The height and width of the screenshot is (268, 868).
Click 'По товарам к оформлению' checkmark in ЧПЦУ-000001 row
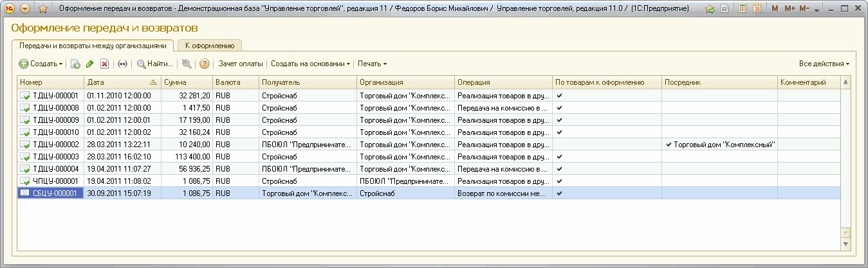pos(559,181)
